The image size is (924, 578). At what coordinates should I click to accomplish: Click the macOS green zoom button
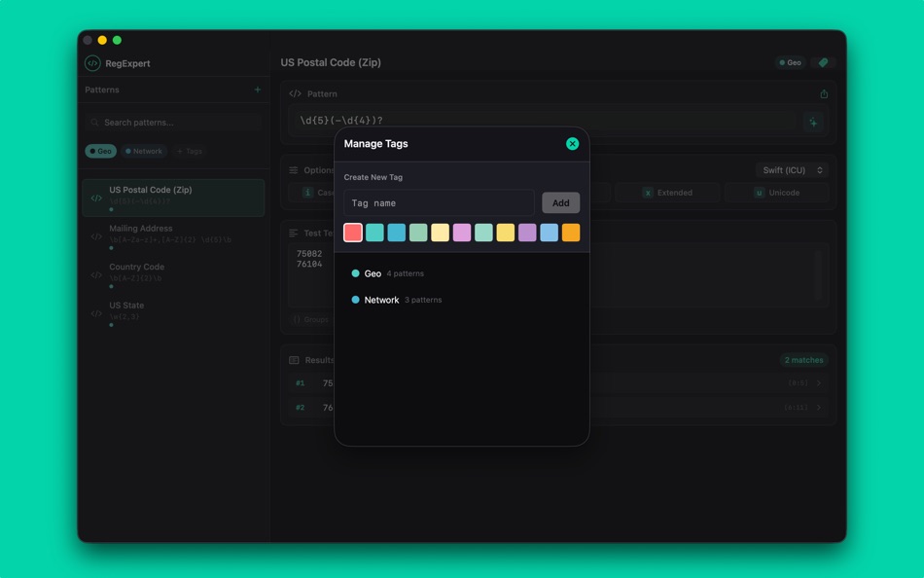tap(118, 40)
